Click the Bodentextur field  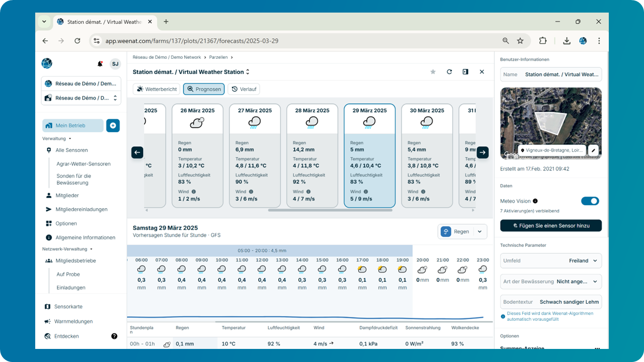(x=551, y=302)
